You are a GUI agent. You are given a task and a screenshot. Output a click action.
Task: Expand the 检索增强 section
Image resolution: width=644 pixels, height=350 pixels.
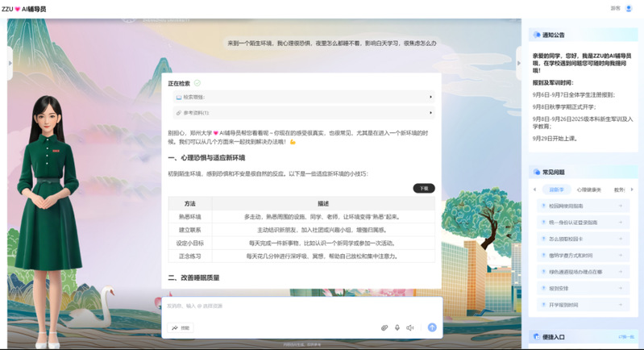click(x=304, y=97)
